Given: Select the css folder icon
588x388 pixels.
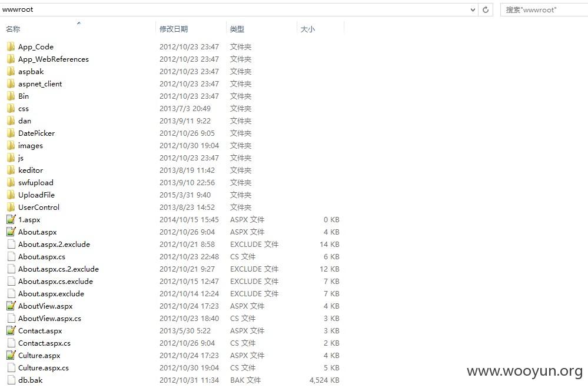Looking at the screenshot, I should [x=11, y=109].
